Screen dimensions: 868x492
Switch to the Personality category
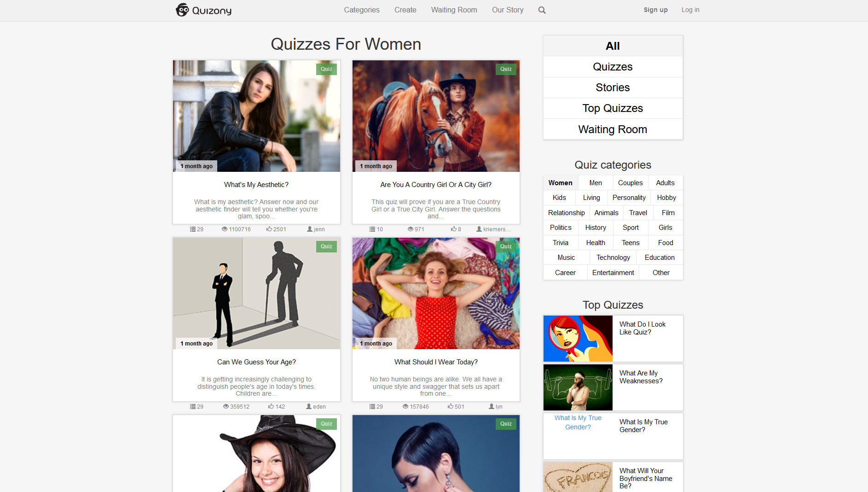pos(629,198)
